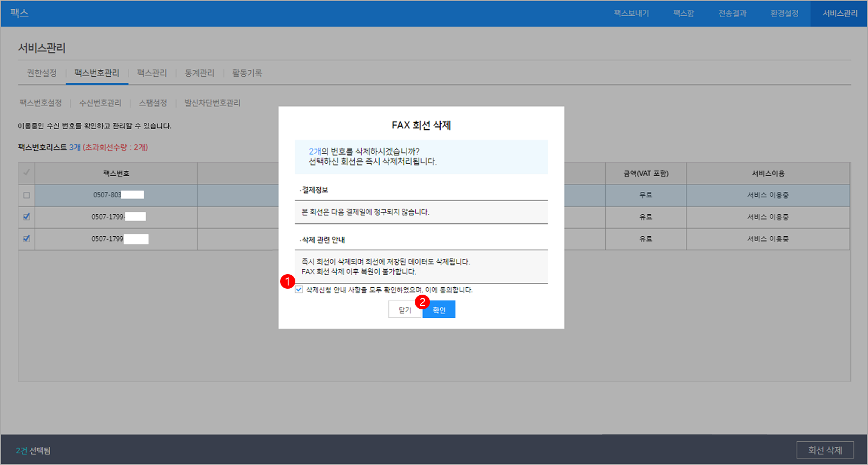Click the 확인 confirm button
868x465 pixels.
coord(439,310)
